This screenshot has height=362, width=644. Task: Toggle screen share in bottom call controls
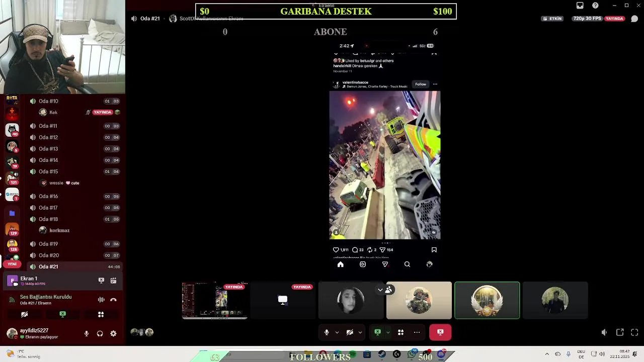point(377,332)
